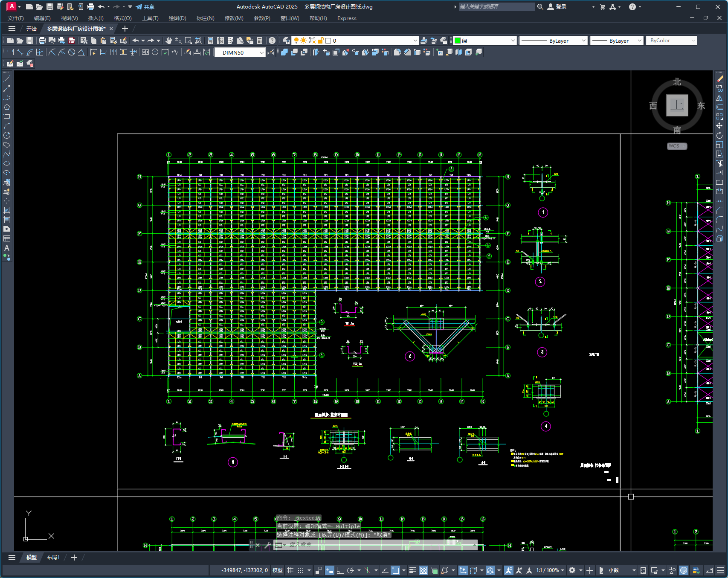Click the 模型 model-space button in status bar
The height and width of the screenshot is (578, 728).
coord(278,570)
